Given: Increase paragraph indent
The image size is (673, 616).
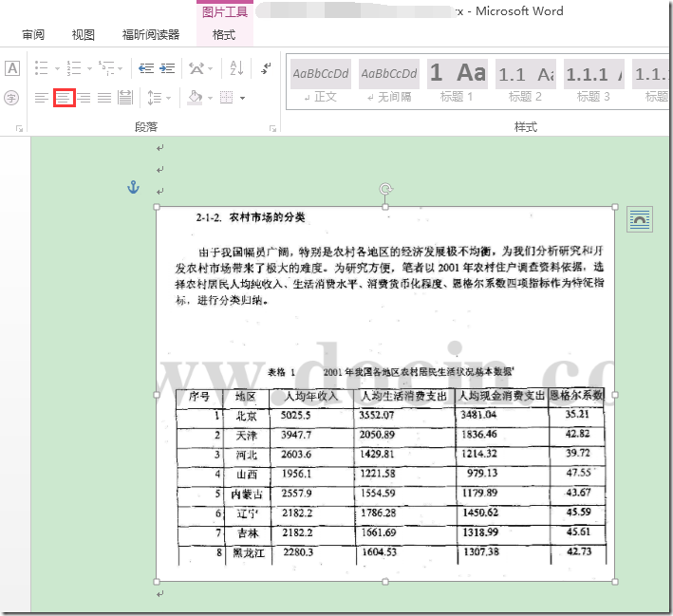Looking at the screenshot, I should [167, 67].
